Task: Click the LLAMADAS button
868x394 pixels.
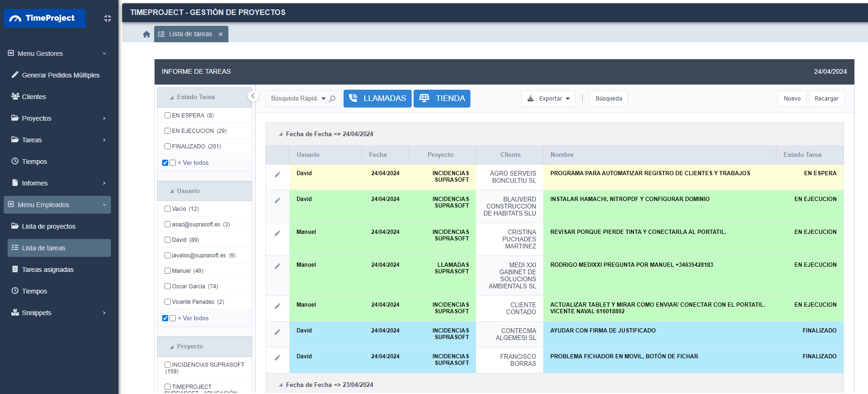Action: pos(377,99)
